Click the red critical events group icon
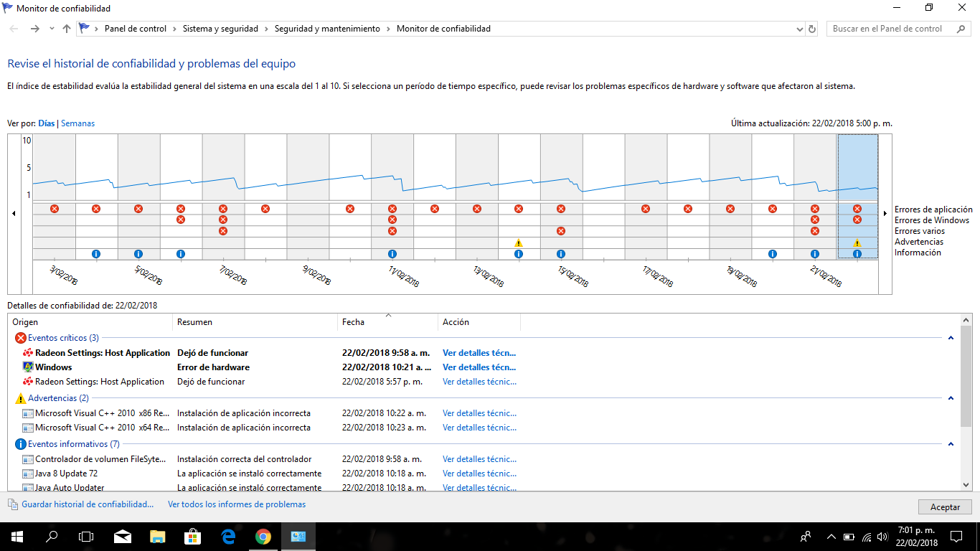 coord(20,338)
